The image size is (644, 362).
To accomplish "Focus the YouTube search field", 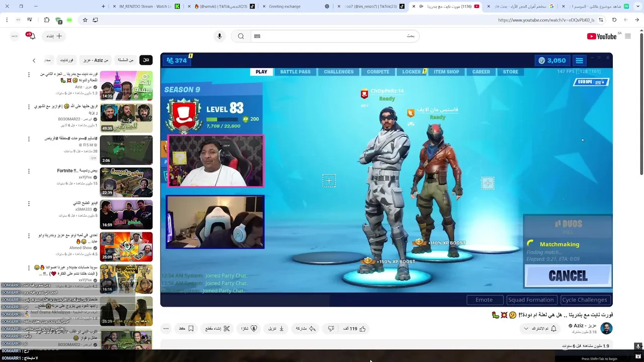I will click(335, 36).
